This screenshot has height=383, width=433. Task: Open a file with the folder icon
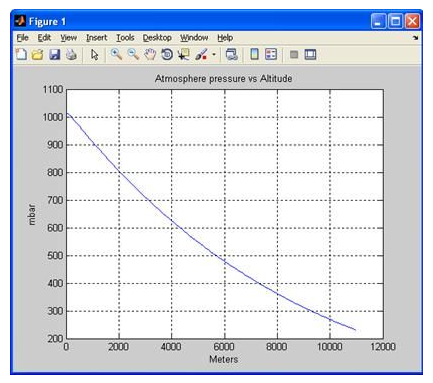(38, 54)
